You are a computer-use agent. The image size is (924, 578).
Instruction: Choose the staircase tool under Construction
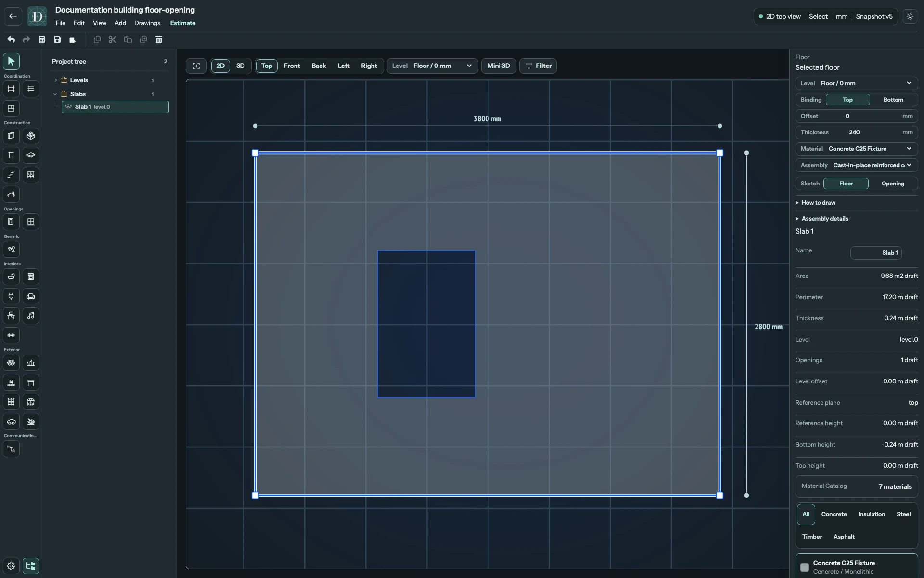coord(11,175)
